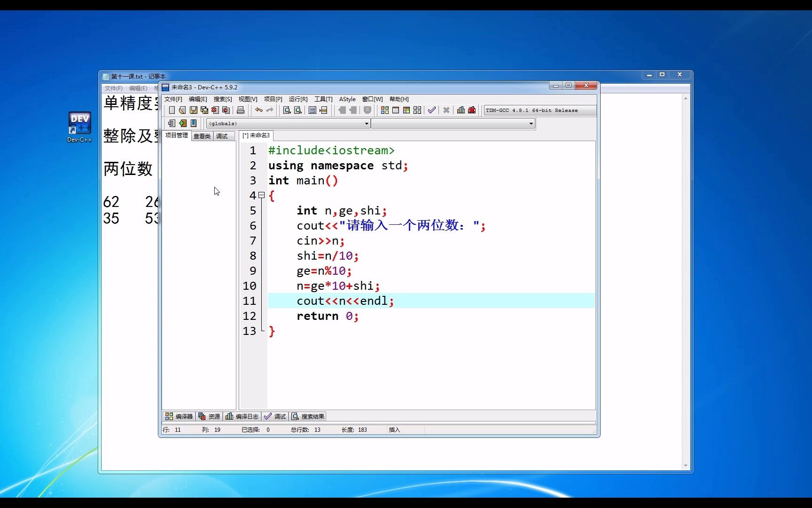
Task: Open the 帮助[H] menu
Action: click(x=399, y=99)
